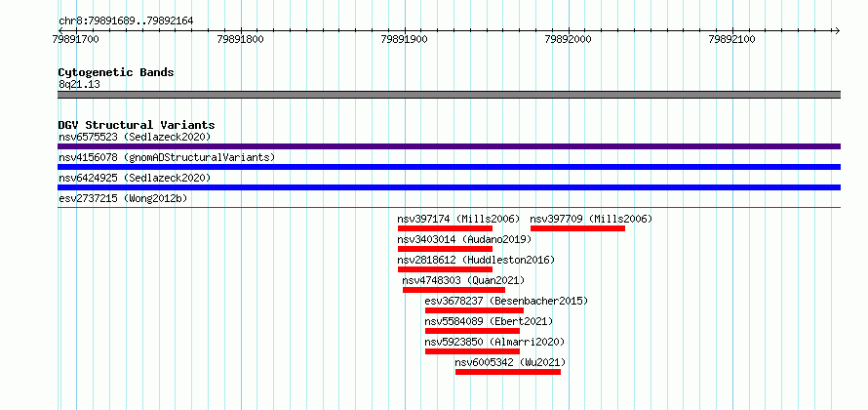
Task: Open esv3678237 (Besenbacher2015) label
Action: point(506,301)
